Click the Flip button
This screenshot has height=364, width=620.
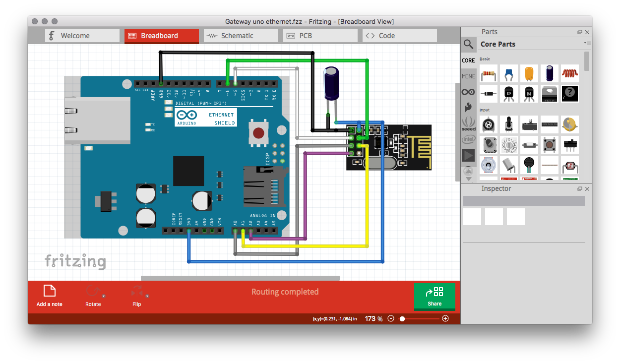point(136,296)
